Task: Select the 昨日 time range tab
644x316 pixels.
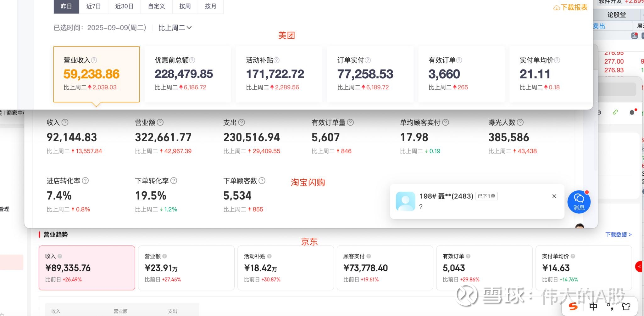Action: [66, 6]
